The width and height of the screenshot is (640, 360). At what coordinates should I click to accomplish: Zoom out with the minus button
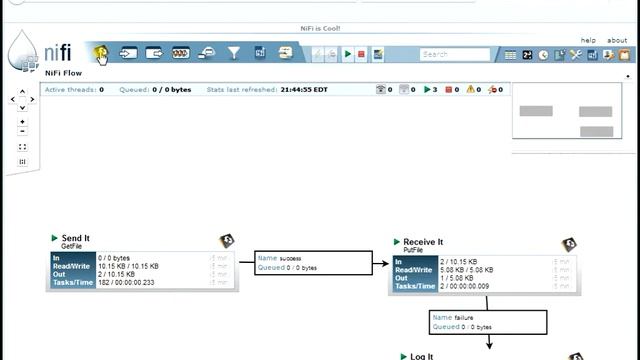22,131
